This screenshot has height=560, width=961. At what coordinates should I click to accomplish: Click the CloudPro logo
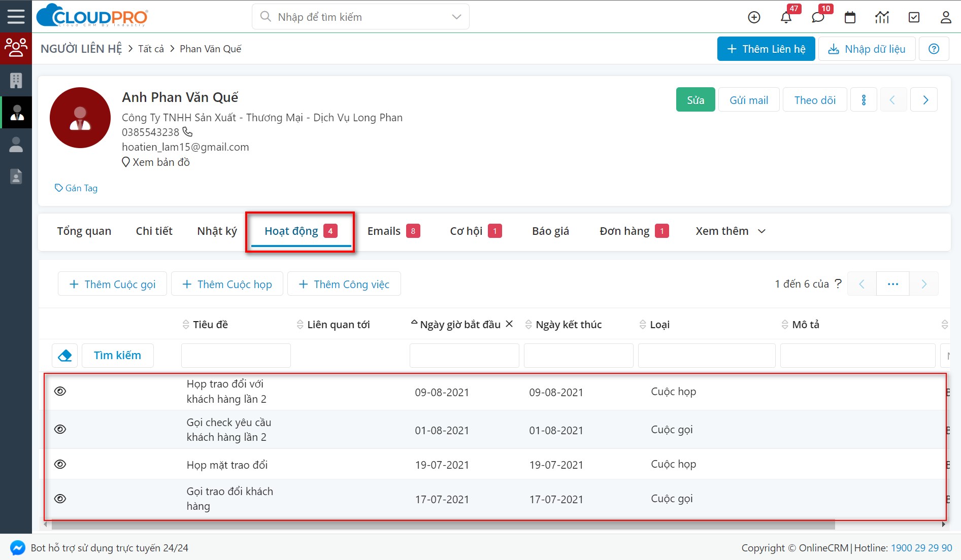(92, 16)
